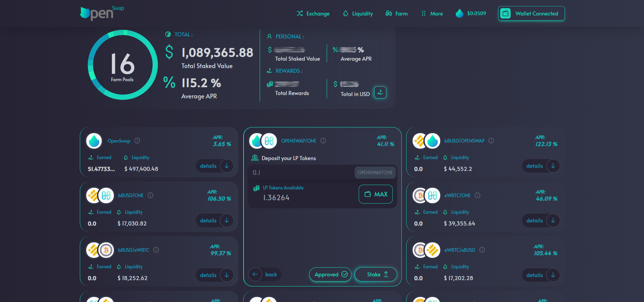644x302 pixels.
Task: Click the OpenSwap logo
Action: [x=102, y=13]
